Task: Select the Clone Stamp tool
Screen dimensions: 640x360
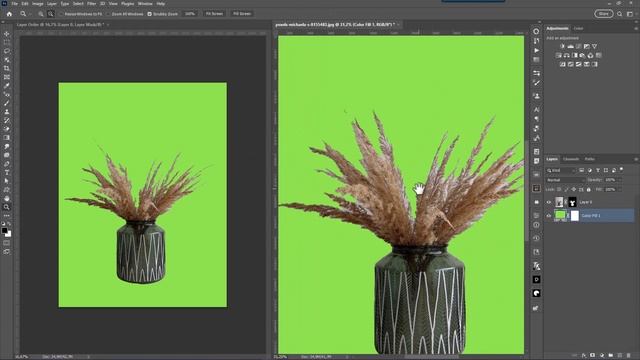Action: [7, 111]
